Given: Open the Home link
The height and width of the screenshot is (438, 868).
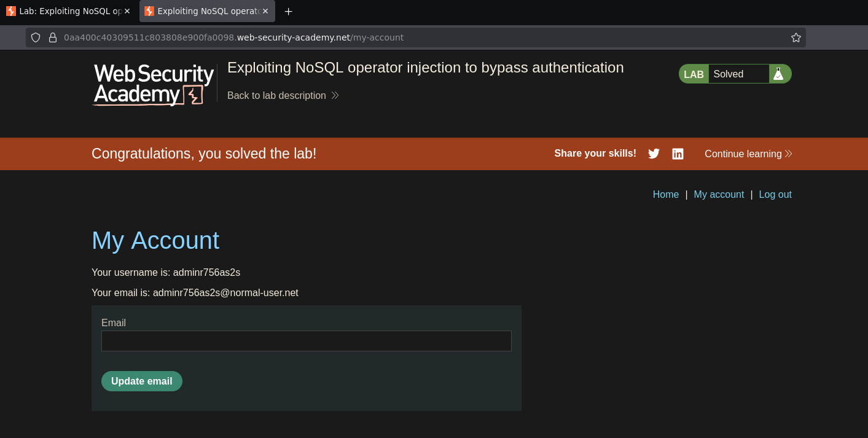Looking at the screenshot, I should [666, 194].
